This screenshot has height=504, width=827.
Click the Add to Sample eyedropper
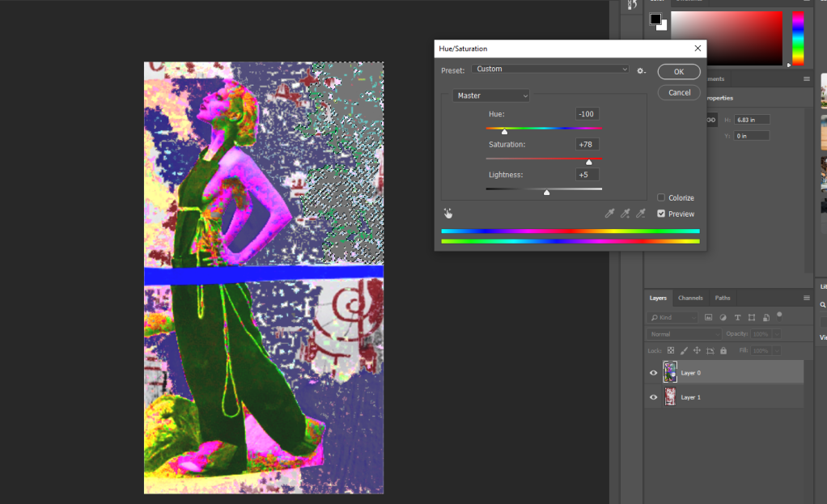[x=625, y=214]
